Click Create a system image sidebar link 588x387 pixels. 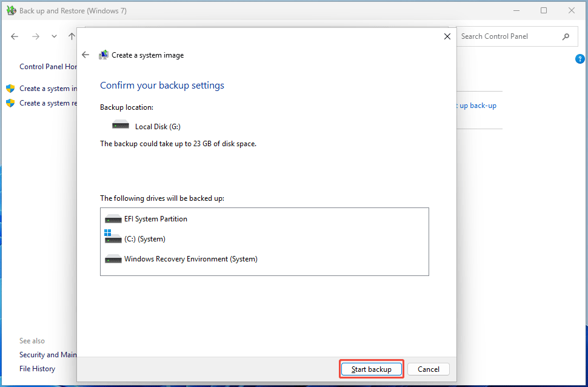(48, 89)
